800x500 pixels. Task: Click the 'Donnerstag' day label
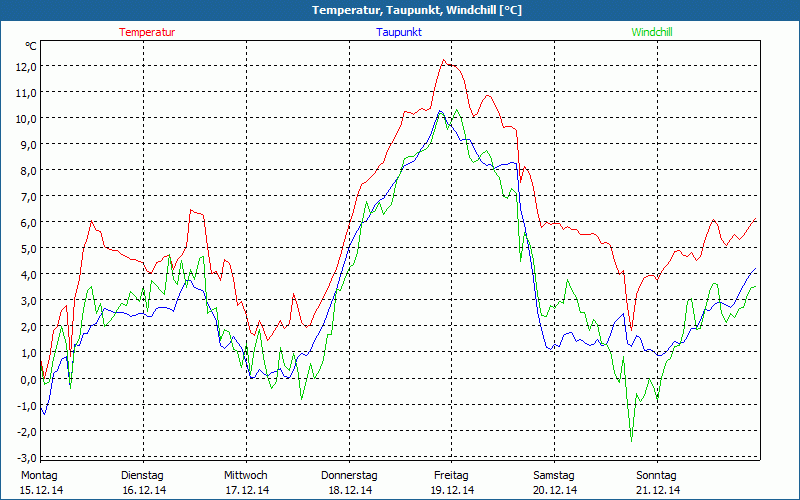pos(349,475)
